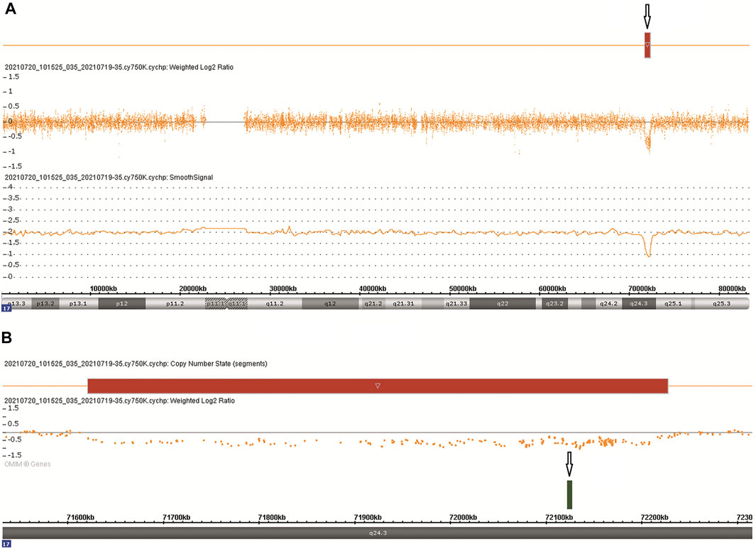This screenshot has height=549, width=756.
Task: Select the wide red copy number loss segment
Action: [378, 386]
